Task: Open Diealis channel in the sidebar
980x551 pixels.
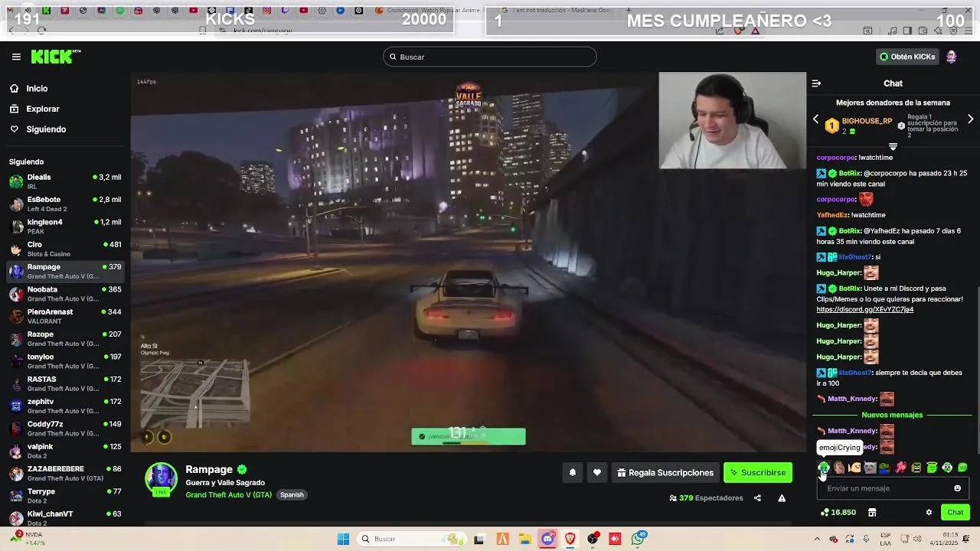Action: (x=65, y=181)
